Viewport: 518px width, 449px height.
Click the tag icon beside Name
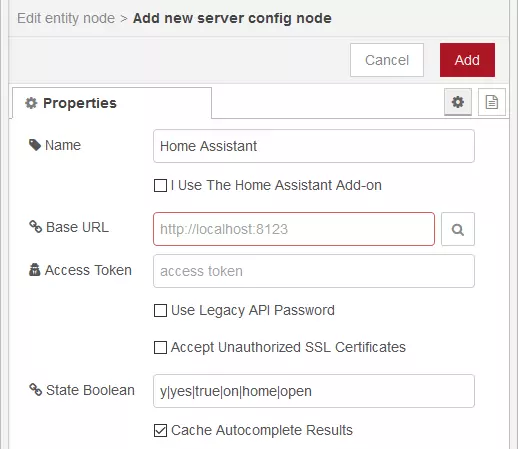(x=35, y=145)
